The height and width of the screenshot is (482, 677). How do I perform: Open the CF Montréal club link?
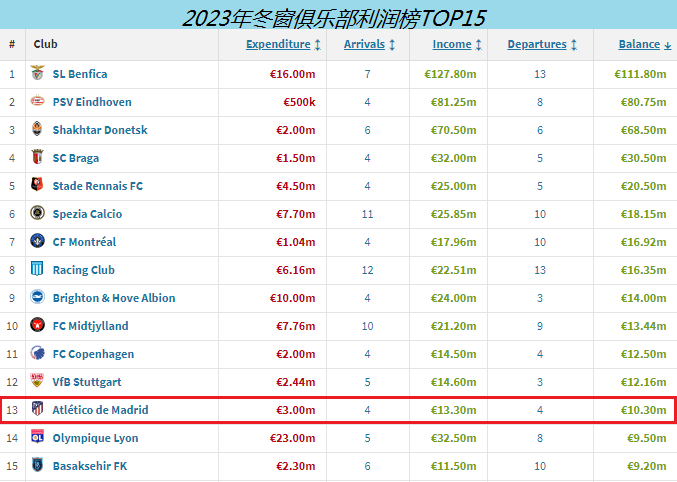(x=84, y=242)
